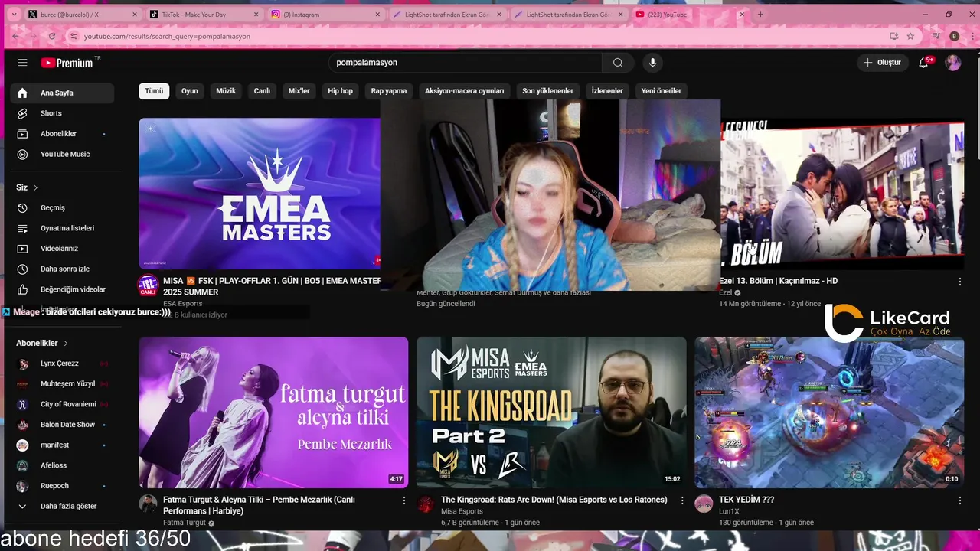Open more options for TEK YEDİM video
The width and height of the screenshot is (980, 551).
(959, 500)
